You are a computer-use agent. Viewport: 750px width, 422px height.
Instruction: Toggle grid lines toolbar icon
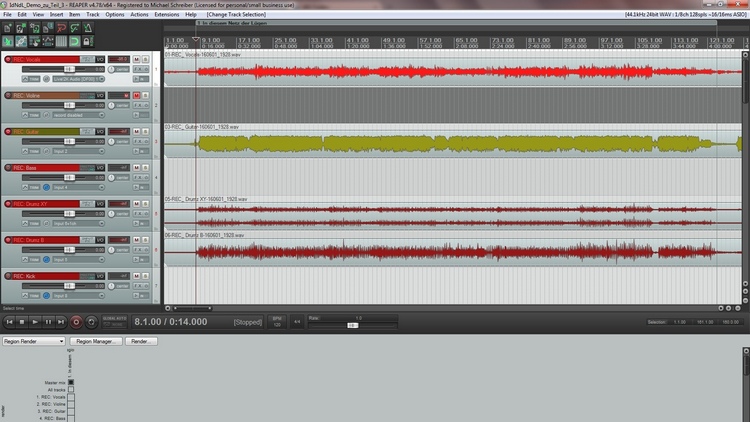coord(61,42)
